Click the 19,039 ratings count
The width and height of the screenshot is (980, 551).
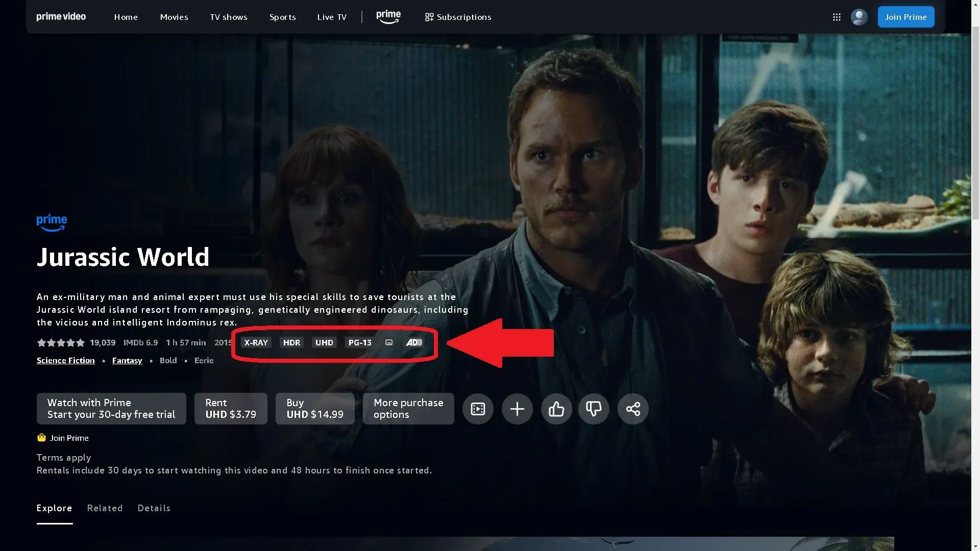coord(103,342)
